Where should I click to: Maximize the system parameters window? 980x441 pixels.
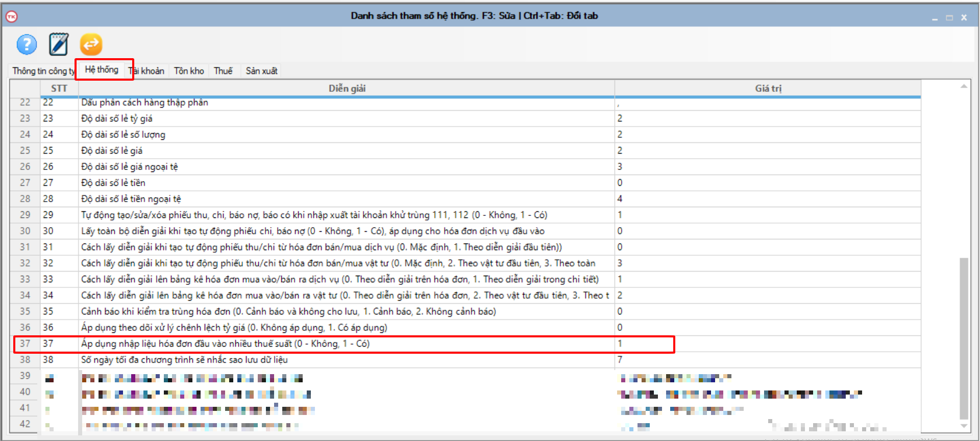949,18
